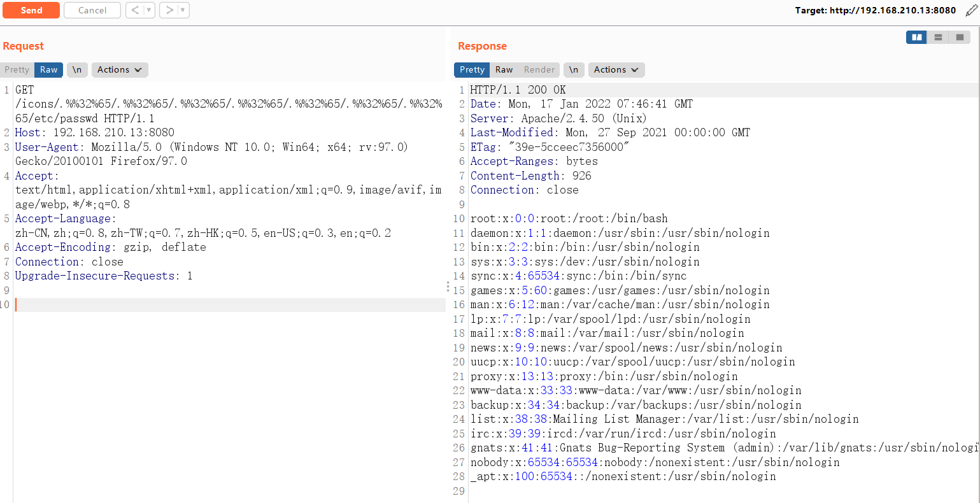Image resolution: width=980 pixels, height=503 pixels.
Task: Select top-bottom split layout icon
Action: pos(938,38)
